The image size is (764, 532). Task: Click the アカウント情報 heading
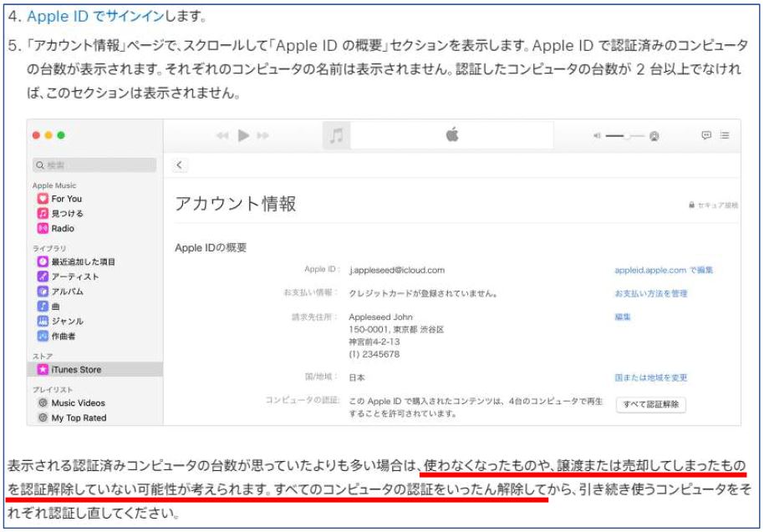pos(236,204)
